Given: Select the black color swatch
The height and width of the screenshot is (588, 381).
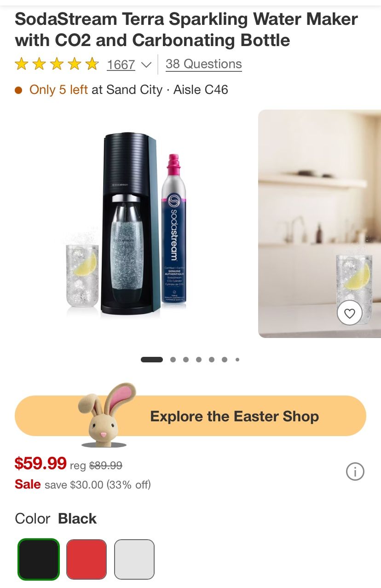Looking at the screenshot, I should point(39,559).
